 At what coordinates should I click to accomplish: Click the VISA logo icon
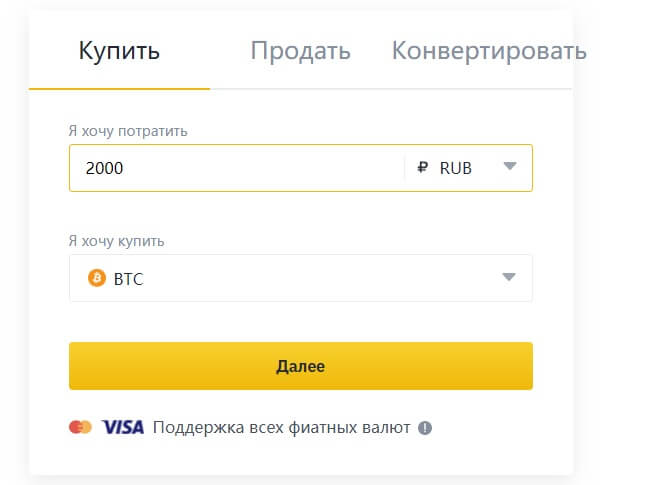pos(123,427)
